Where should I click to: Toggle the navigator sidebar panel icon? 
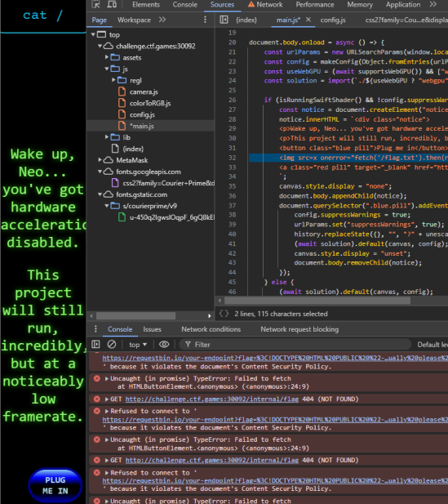[224, 20]
